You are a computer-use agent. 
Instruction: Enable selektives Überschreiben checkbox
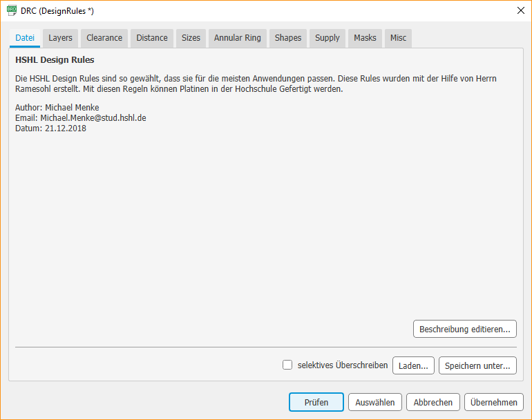[287, 365]
